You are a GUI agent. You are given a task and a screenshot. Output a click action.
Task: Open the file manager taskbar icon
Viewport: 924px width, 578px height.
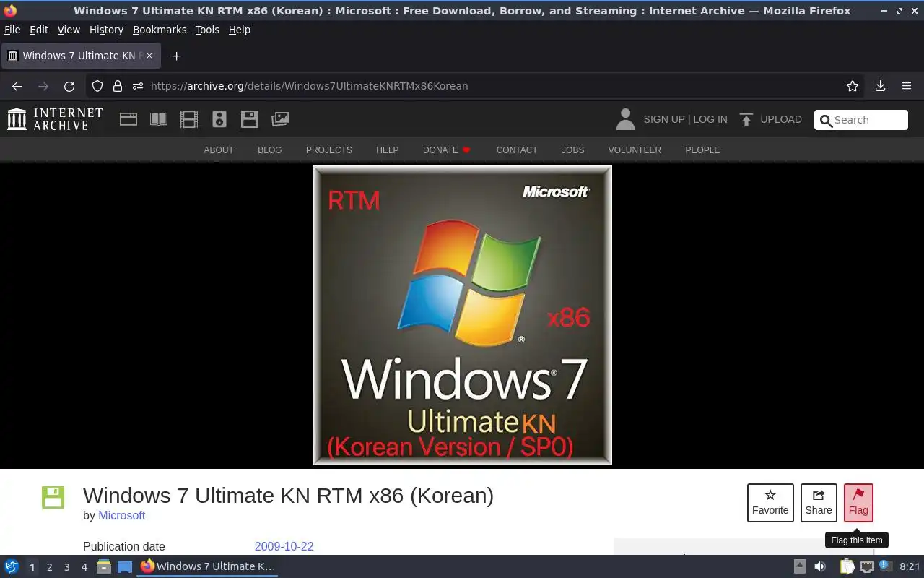(104, 566)
